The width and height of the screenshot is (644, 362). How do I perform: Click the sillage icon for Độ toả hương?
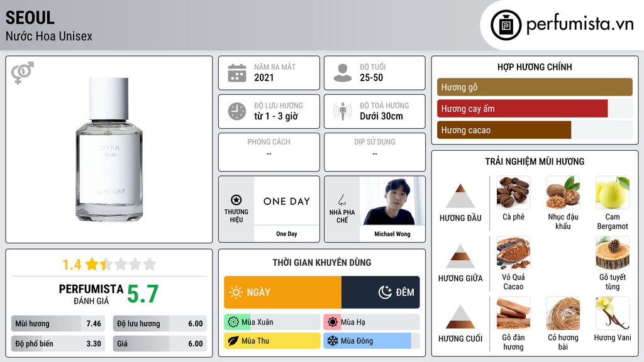(x=343, y=111)
